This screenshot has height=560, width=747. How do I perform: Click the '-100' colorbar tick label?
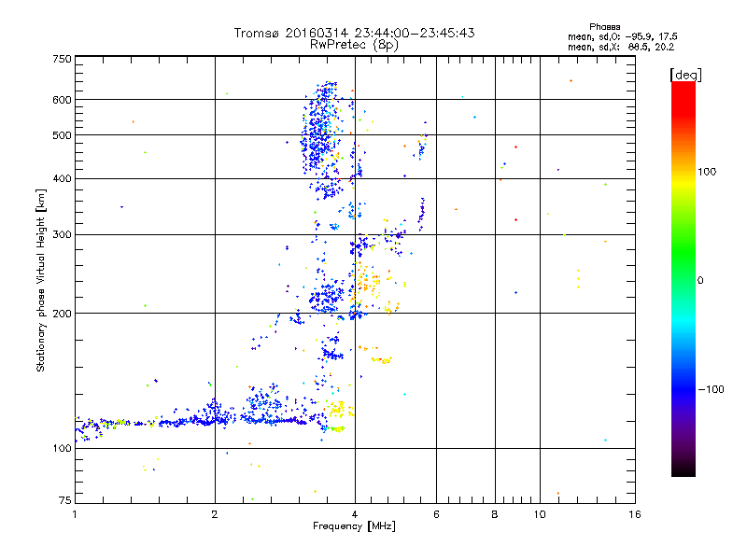click(711, 389)
